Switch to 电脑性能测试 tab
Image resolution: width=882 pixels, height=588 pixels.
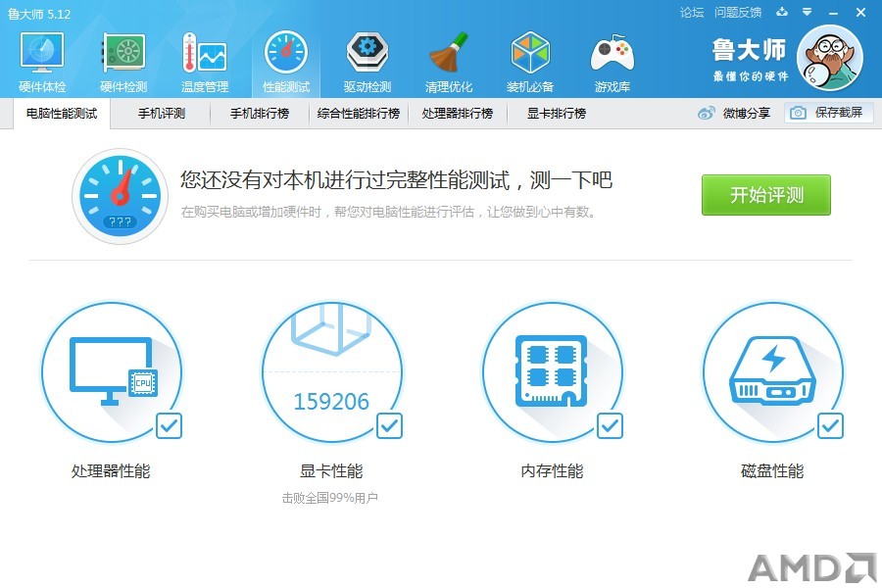click(62, 113)
